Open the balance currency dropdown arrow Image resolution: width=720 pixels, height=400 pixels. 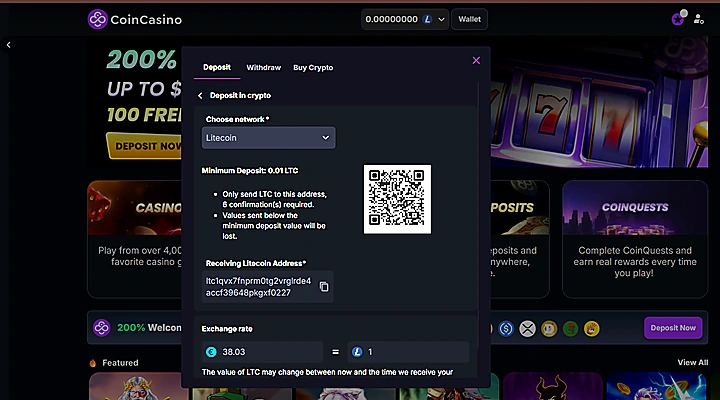click(441, 19)
